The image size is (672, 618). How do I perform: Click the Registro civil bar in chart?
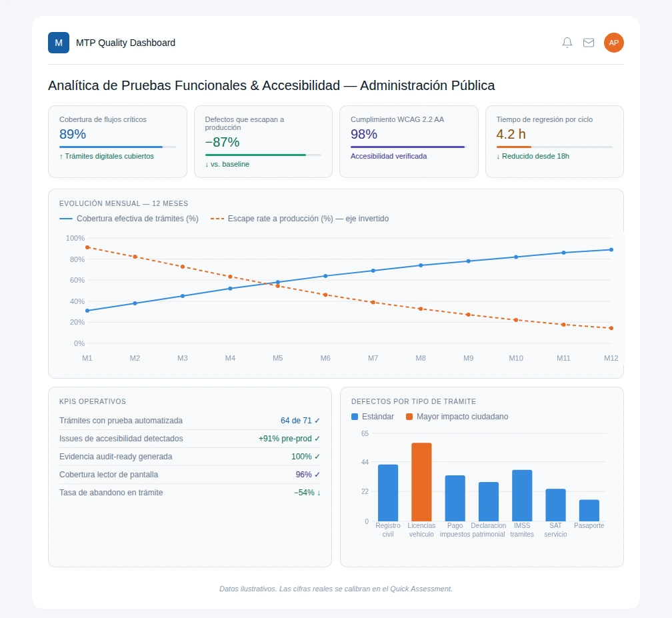click(x=388, y=493)
